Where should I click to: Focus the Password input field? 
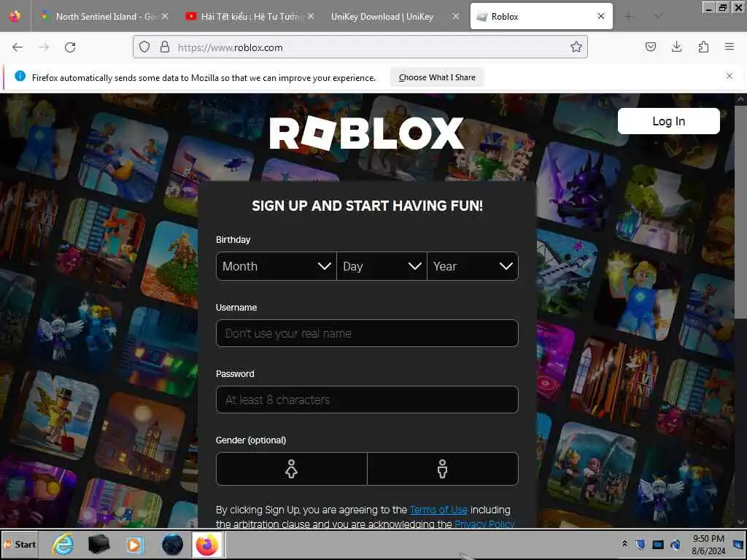367,400
